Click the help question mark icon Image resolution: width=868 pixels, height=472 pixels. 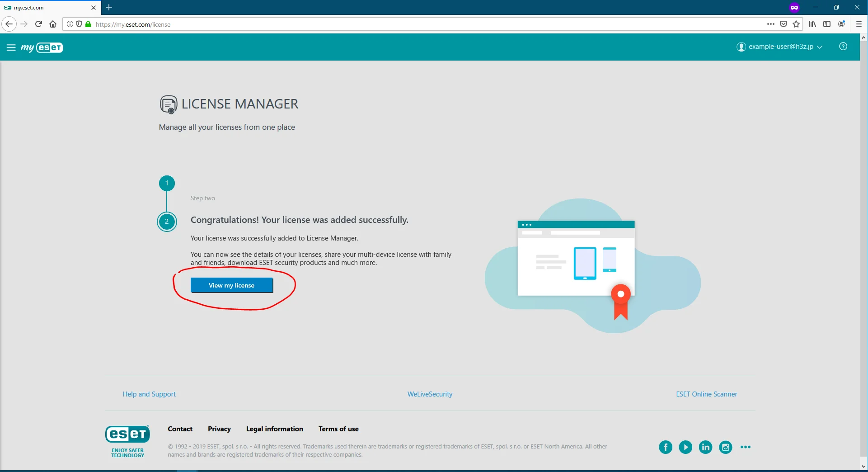(x=843, y=47)
